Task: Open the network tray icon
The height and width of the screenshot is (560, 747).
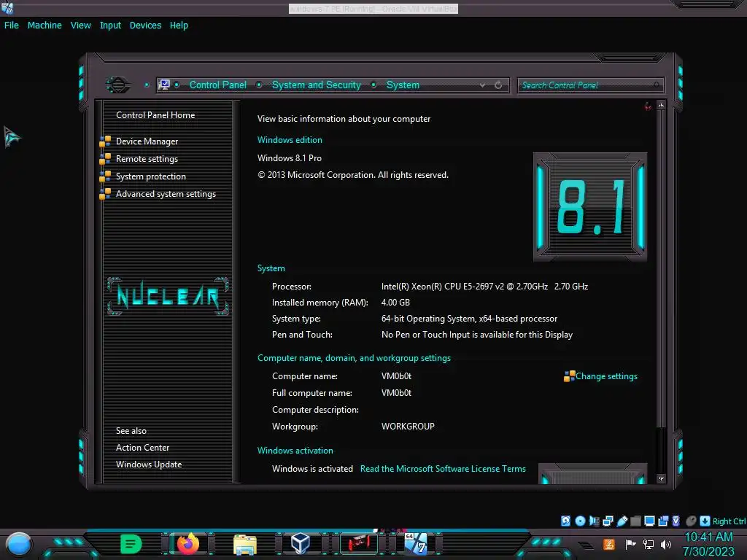Action: 649,544
